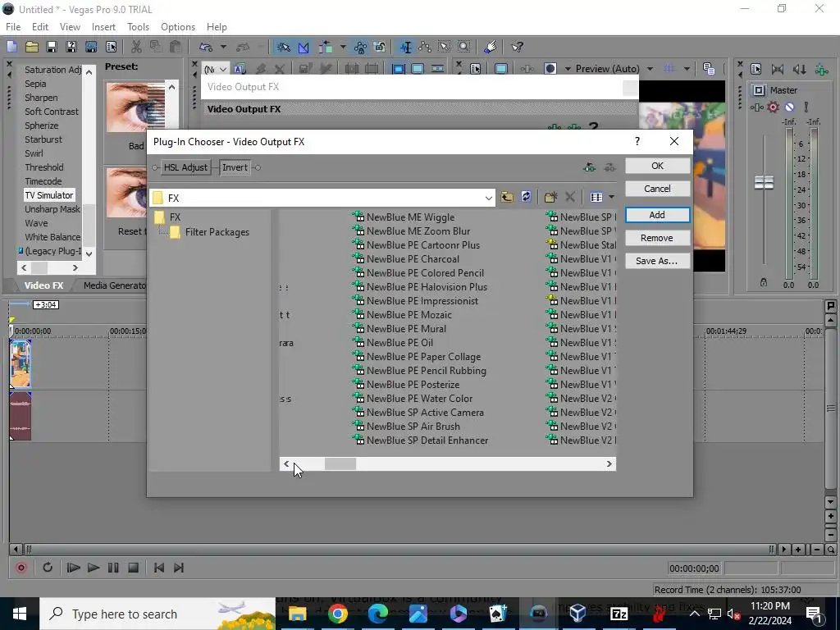
Task: Toggle Automatic Crossfades in main toolbar
Action: 304,47
